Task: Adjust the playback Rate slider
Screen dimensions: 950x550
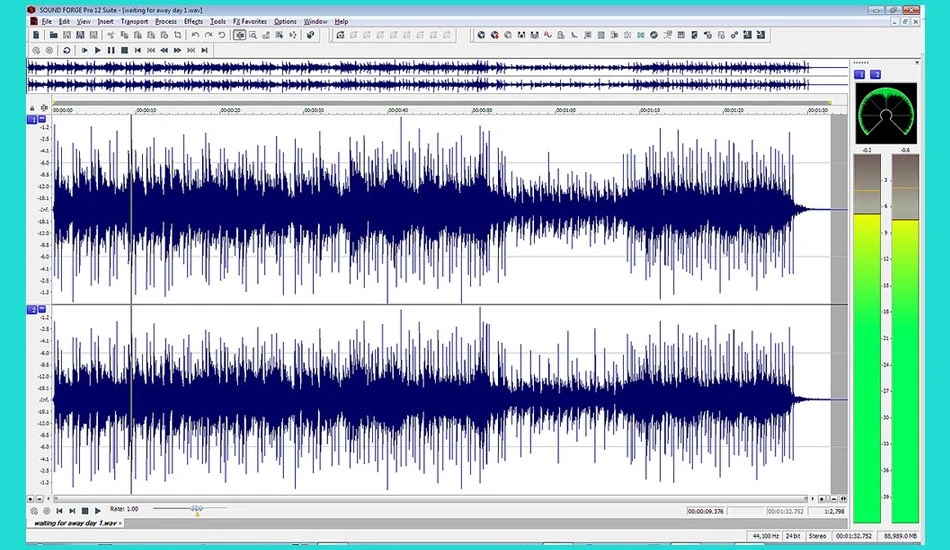Action: (x=197, y=509)
